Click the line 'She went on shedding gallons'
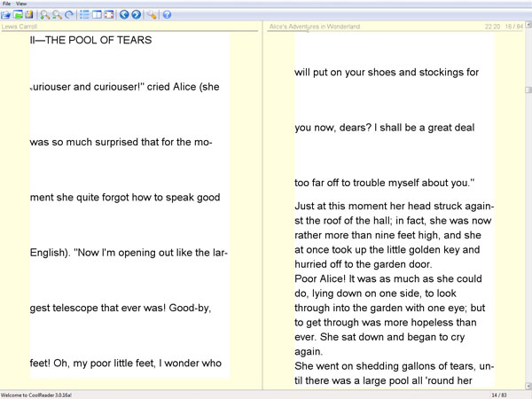Viewport: 532px width, 399px height. pyautogui.click(x=395, y=366)
